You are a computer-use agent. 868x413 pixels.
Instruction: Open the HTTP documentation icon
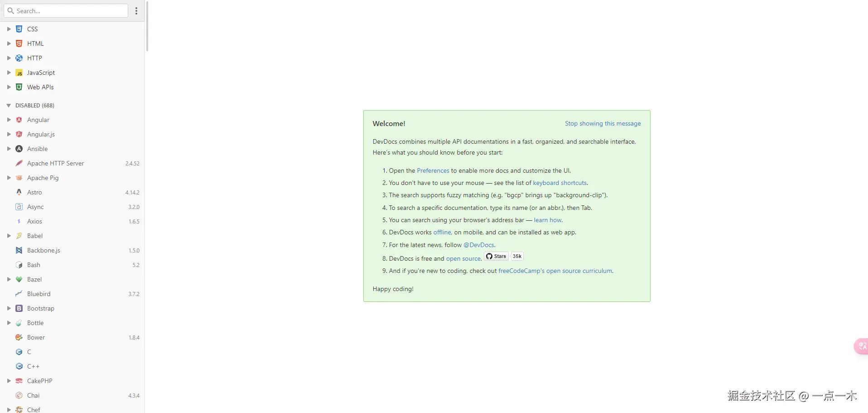coord(19,58)
